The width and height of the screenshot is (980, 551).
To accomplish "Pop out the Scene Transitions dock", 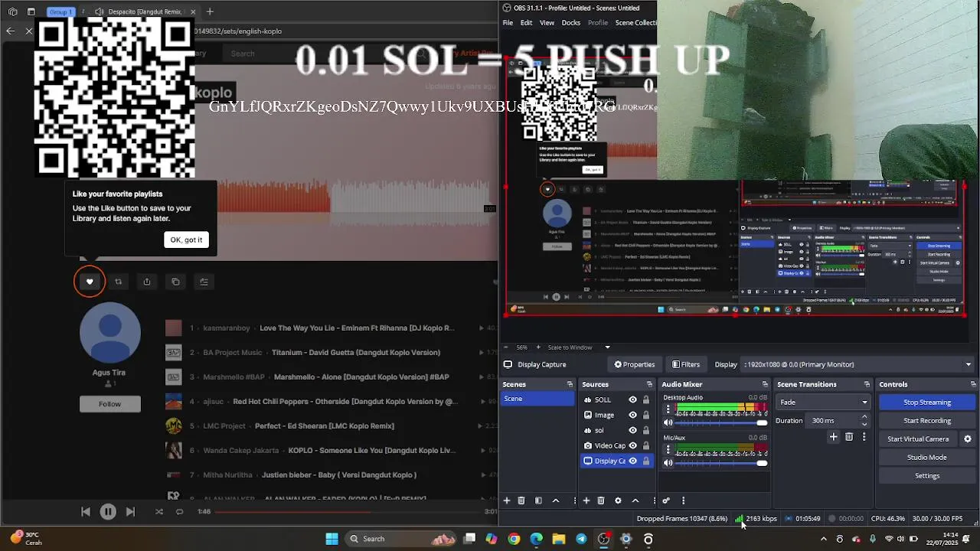I will point(867,384).
